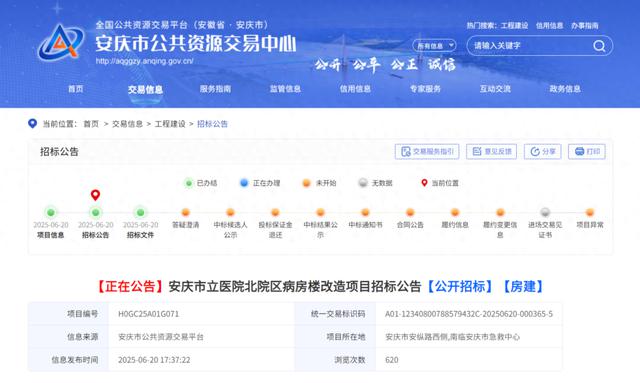Click hot search link 信用信息
The width and height of the screenshot is (640, 383).
(549, 25)
